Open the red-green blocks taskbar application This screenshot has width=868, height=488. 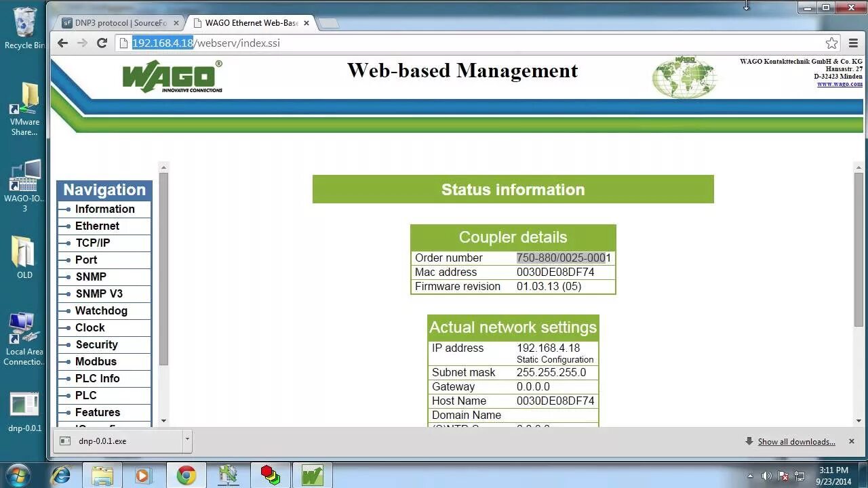(270, 475)
